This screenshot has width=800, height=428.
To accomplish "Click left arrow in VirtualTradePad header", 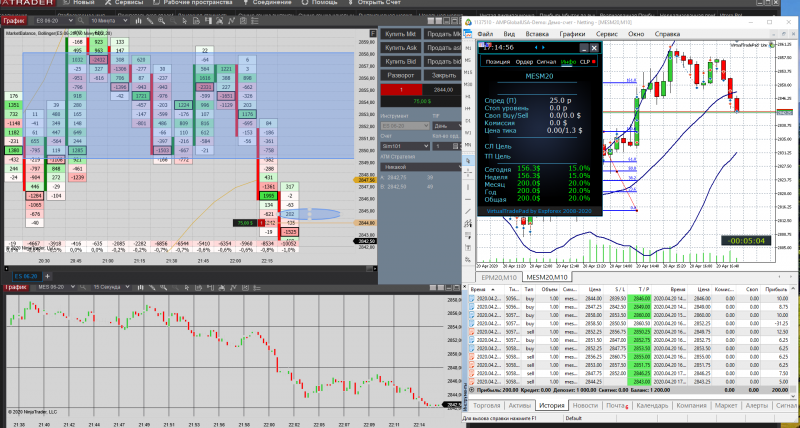I will [535, 47].
